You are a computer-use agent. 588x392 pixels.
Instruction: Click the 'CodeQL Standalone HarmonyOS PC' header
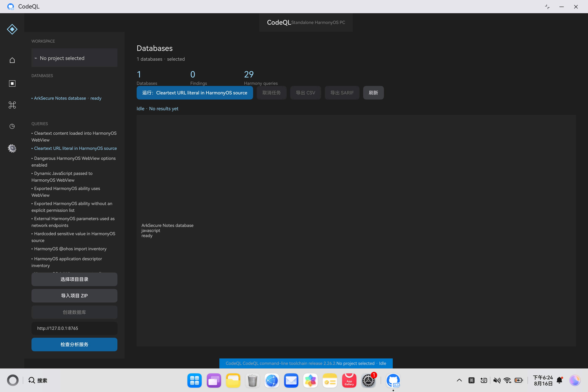click(306, 22)
